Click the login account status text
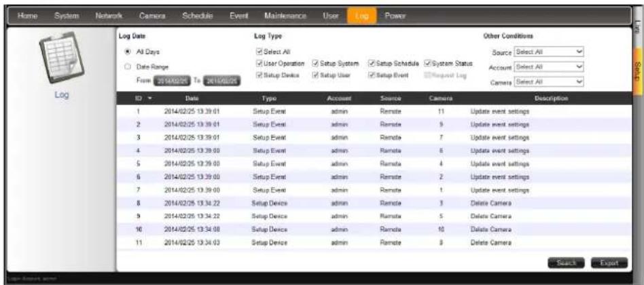This screenshot has width=644, height=285. [33, 278]
